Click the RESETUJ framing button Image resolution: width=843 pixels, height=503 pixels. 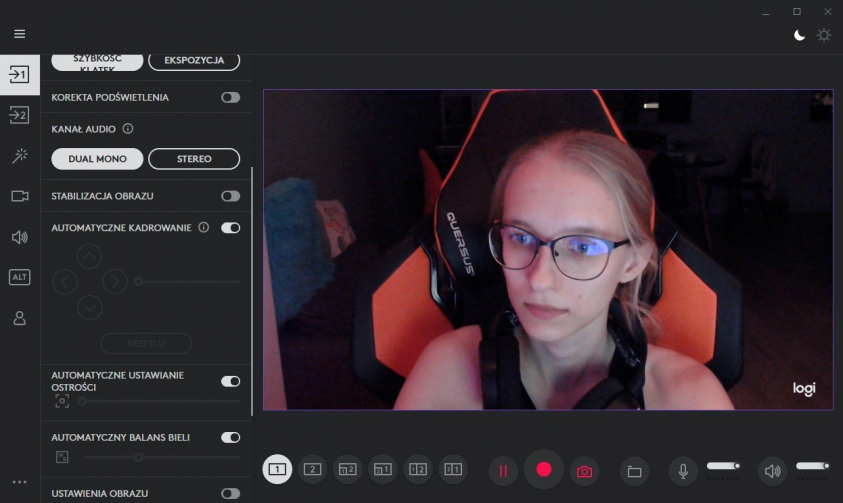point(146,343)
